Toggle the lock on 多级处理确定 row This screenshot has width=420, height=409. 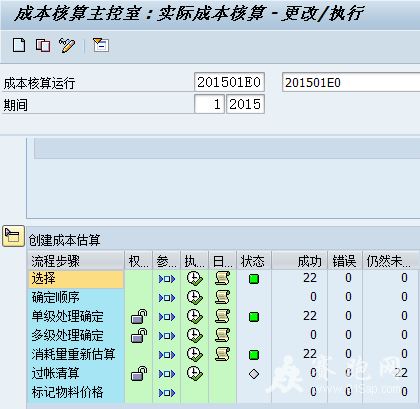139,335
